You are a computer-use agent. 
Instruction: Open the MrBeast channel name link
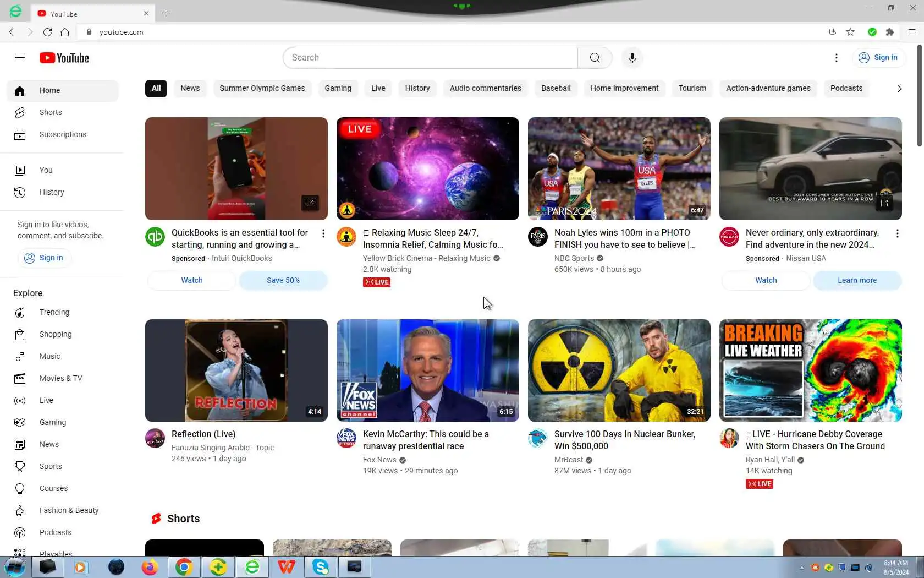coord(569,460)
